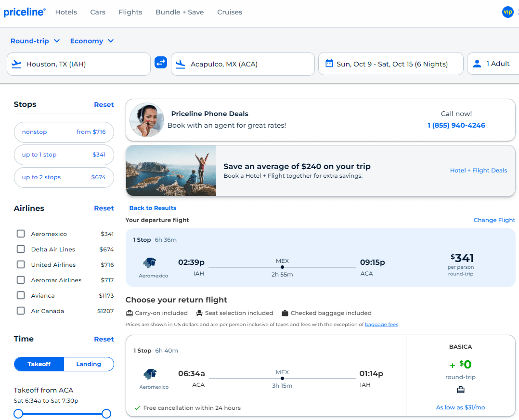Filter by up to 2 stops
Image resolution: width=519 pixels, height=420 pixels.
(64, 177)
